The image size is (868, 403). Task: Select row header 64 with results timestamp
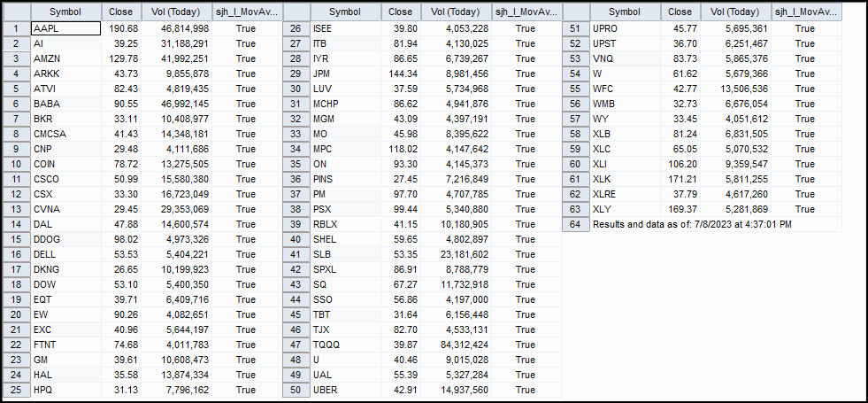(x=576, y=224)
